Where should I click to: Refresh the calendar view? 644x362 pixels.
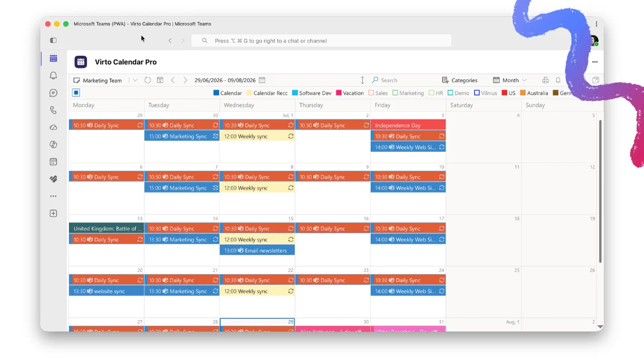pyautogui.click(x=147, y=80)
